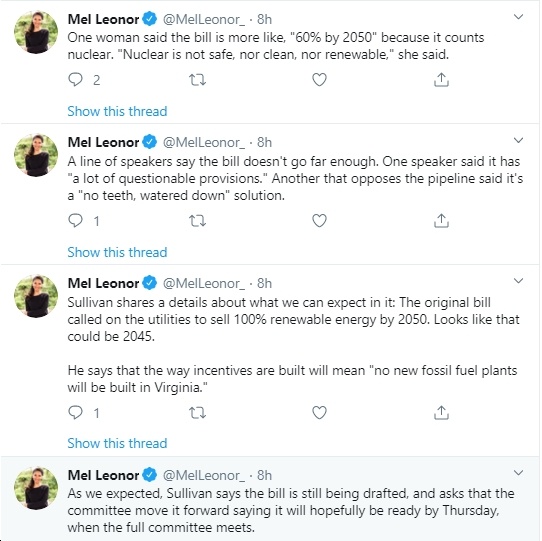The image size is (542, 541).
Task: Share the Sullivan 'original bill' tweet
Action: click(x=441, y=412)
